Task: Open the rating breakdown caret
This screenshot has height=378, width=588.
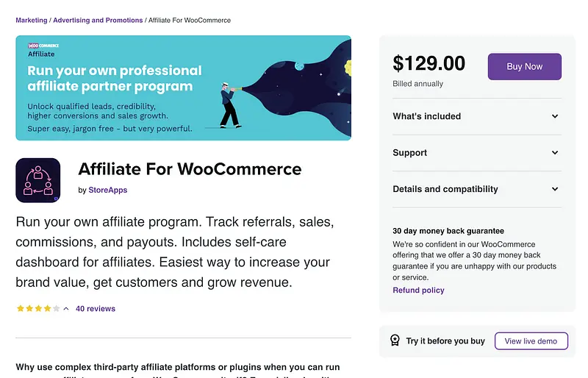Action: [66, 309]
